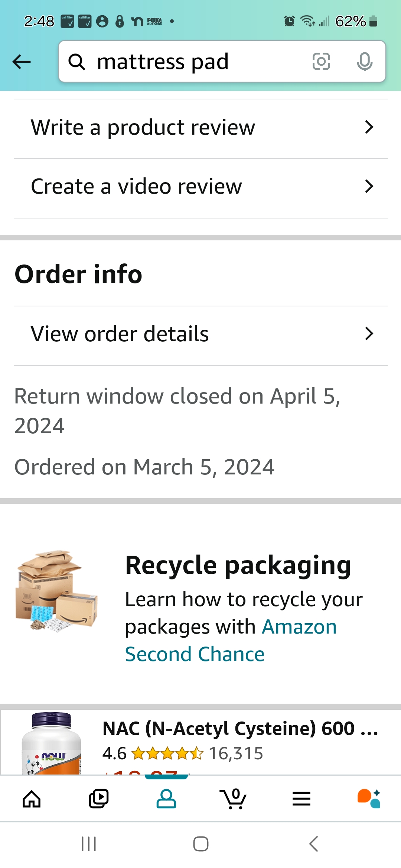Open the NAC N-Acetyl Cysteine product title

[240, 729]
